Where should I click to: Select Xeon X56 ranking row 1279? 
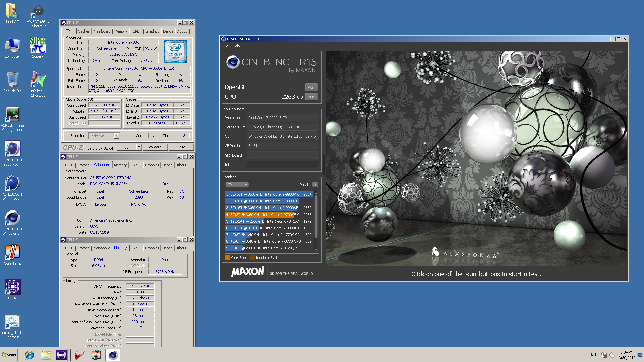coord(269,221)
